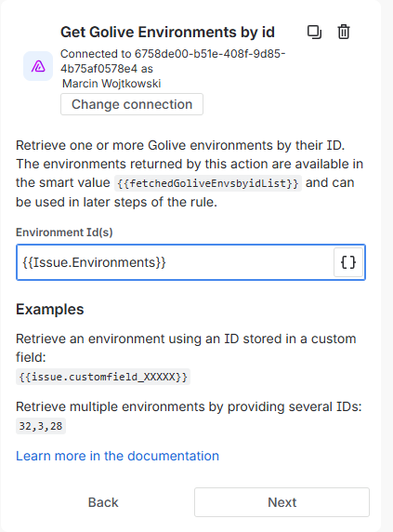The width and height of the screenshot is (393, 532).
Task: Click the custom field example description text
Action: [x=186, y=348]
